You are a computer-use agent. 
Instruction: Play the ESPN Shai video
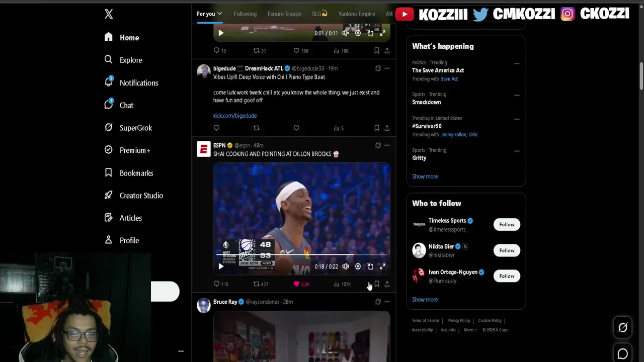coord(221,266)
